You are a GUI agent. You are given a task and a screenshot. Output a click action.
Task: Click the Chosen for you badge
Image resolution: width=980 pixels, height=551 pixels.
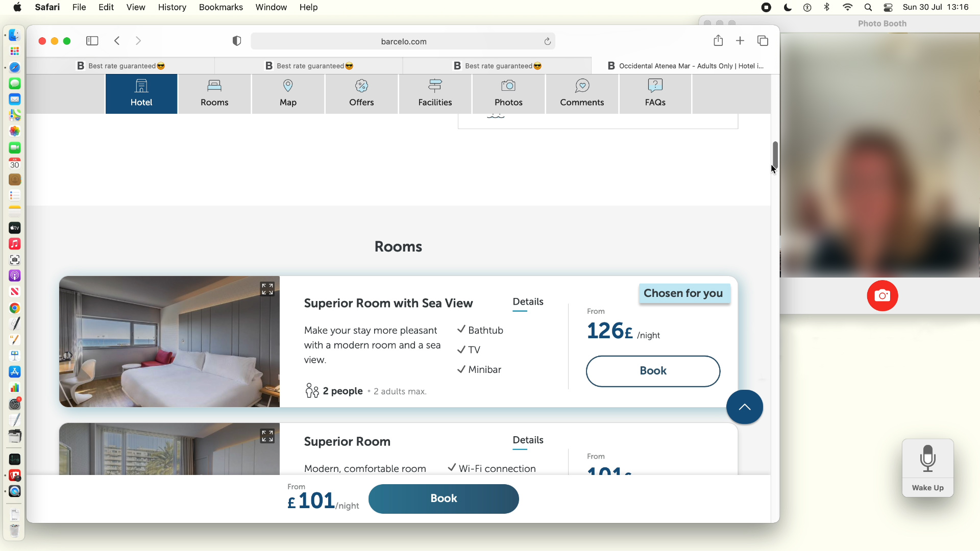coord(683,293)
